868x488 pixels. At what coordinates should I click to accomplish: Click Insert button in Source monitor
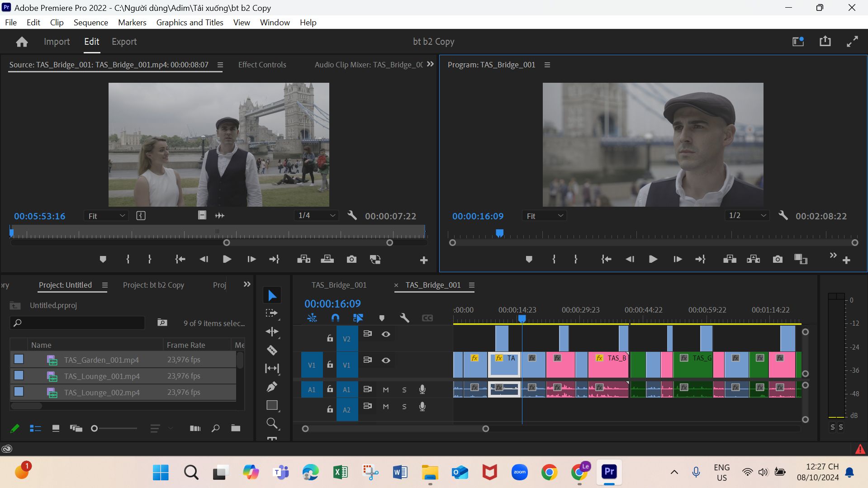click(304, 259)
